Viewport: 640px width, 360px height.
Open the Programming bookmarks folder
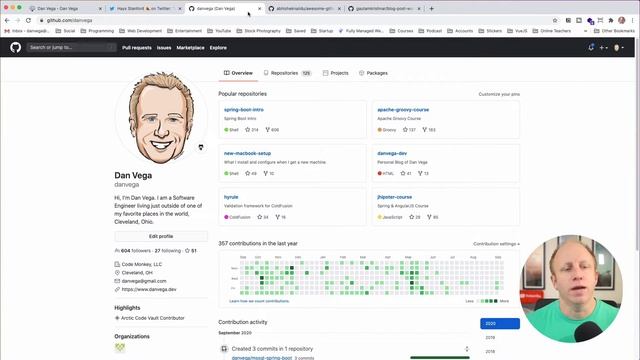(x=97, y=31)
